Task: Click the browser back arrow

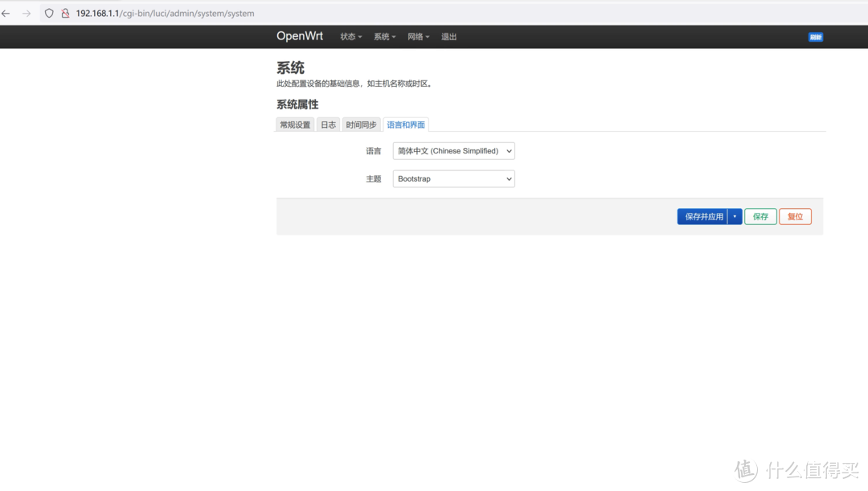Action: click(7, 13)
